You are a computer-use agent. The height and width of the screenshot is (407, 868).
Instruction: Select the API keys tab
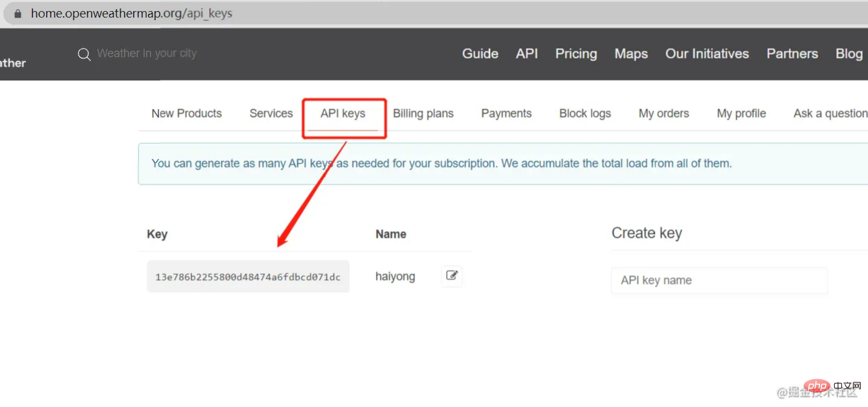343,114
